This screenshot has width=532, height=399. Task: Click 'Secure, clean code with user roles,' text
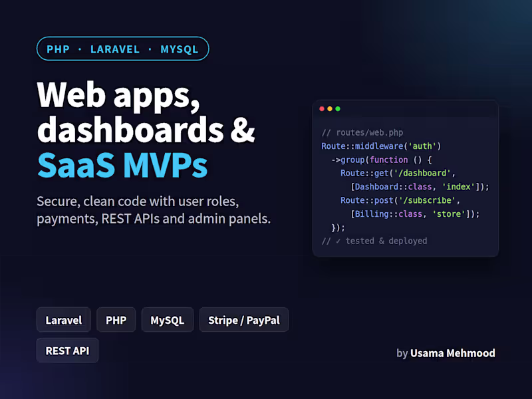(138, 201)
